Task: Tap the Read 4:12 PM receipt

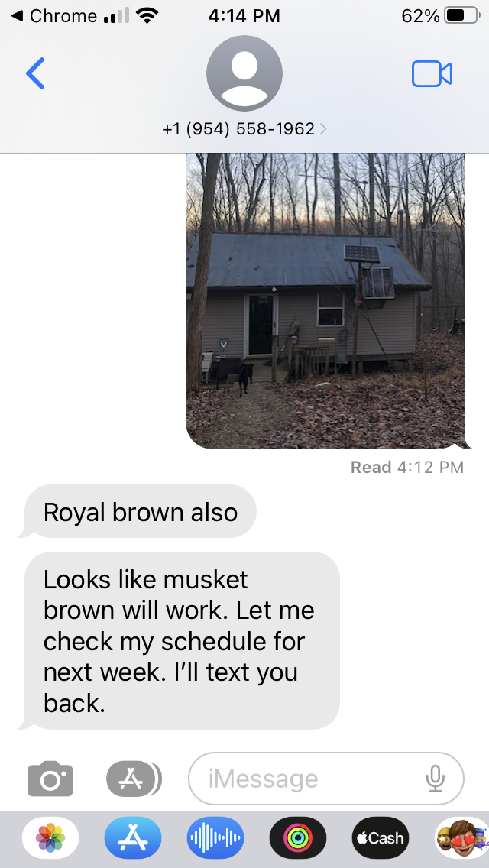Action: 407,467
